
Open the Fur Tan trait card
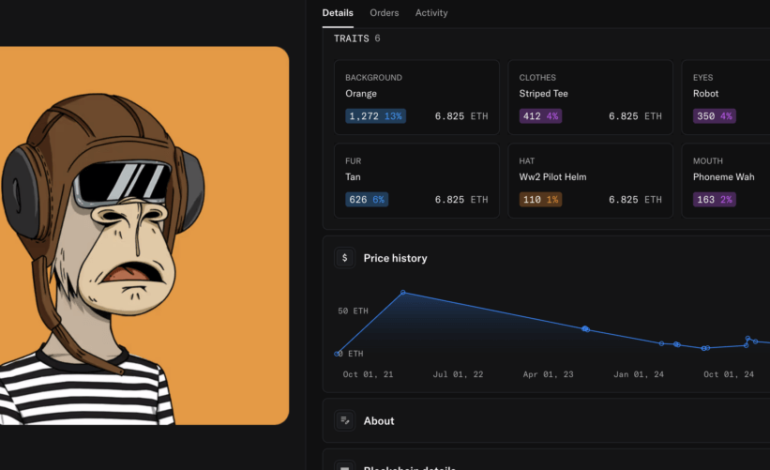pos(415,180)
